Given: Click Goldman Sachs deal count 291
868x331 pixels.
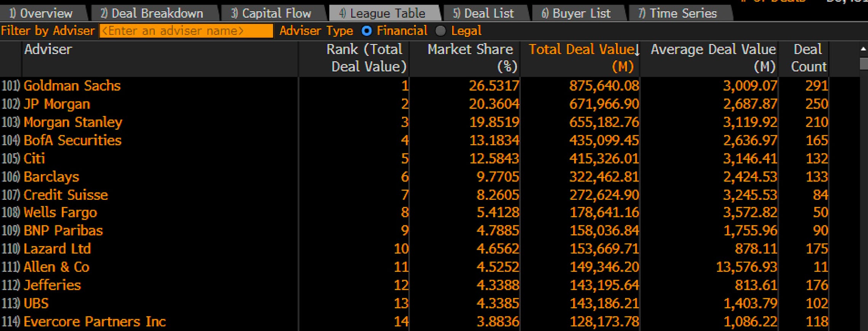Looking at the screenshot, I should (x=817, y=86).
